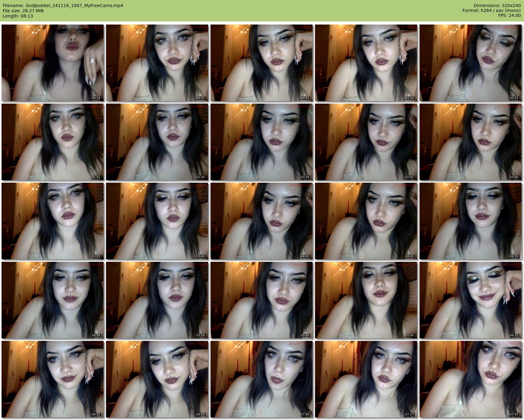Click the 01:33 video frame
The height and width of the screenshot is (420, 524).
pos(470,63)
